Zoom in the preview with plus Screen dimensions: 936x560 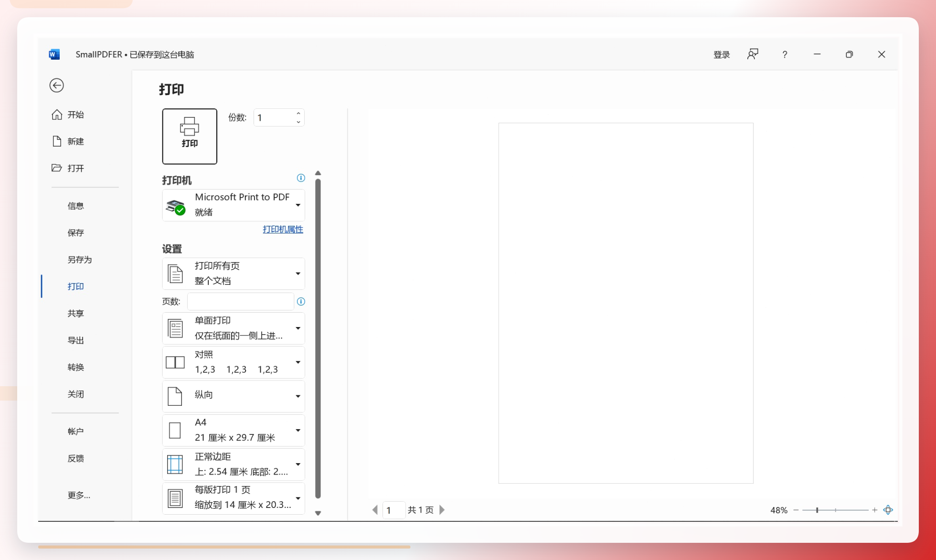point(874,510)
